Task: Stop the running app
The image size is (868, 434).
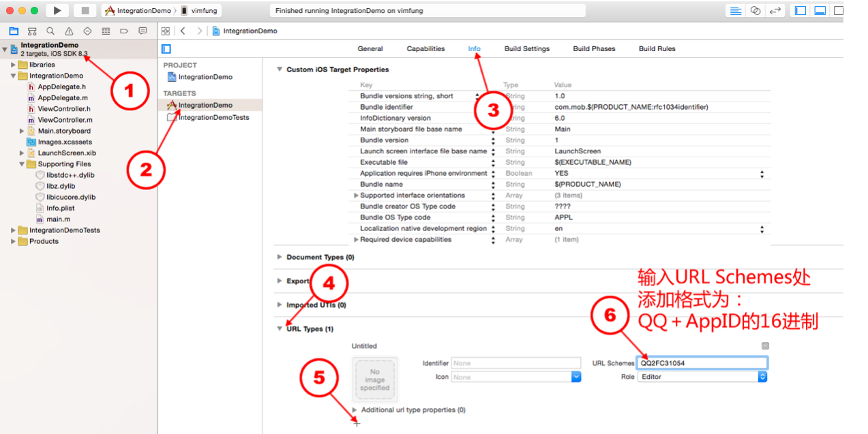Action: (x=85, y=10)
